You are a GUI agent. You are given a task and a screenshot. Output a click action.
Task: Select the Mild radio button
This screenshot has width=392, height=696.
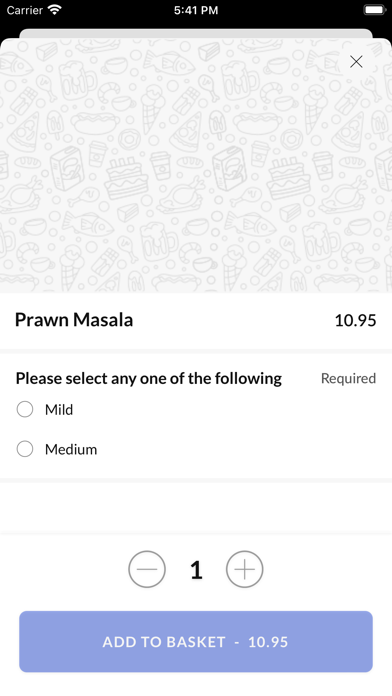tap(25, 409)
